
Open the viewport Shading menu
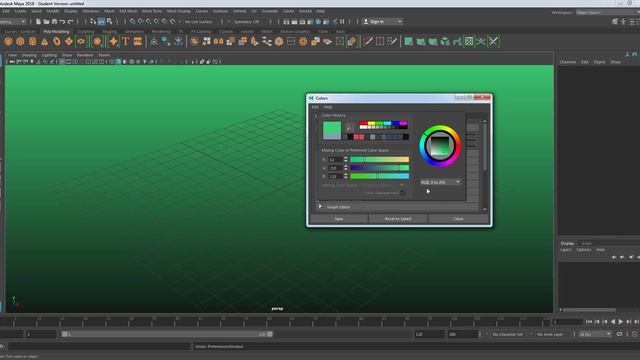pyautogui.click(x=29, y=55)
